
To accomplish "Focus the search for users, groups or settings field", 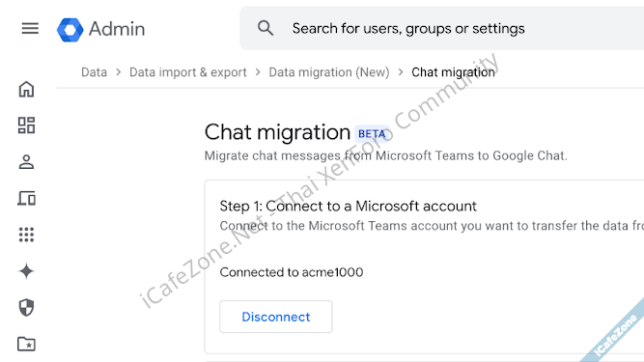I will (x=441, y=28).
